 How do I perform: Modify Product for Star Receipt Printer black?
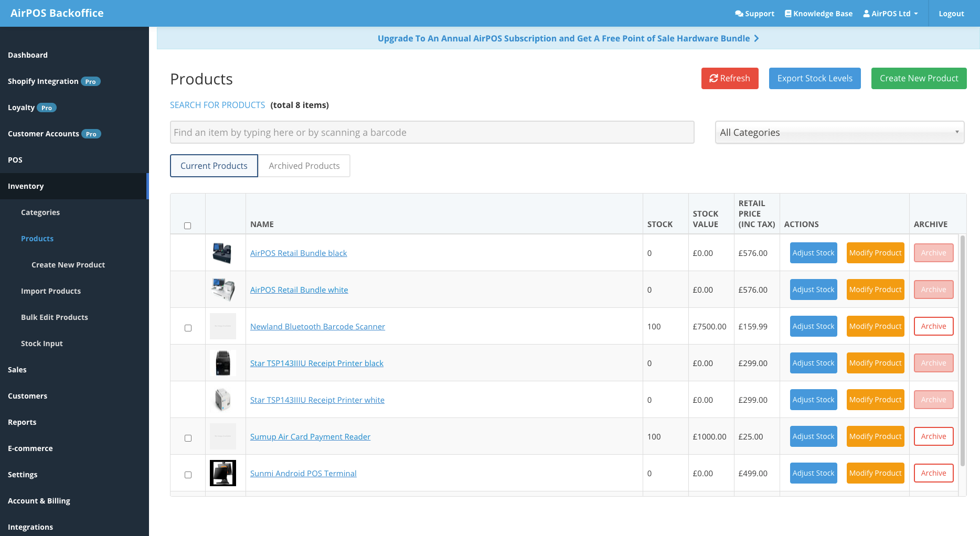click(875, 363)
